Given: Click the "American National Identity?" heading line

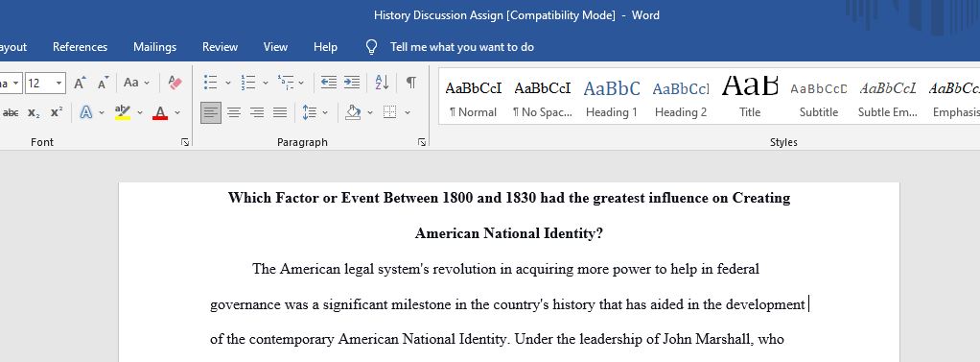Looking at the screenshot, I should pos(509,233).
